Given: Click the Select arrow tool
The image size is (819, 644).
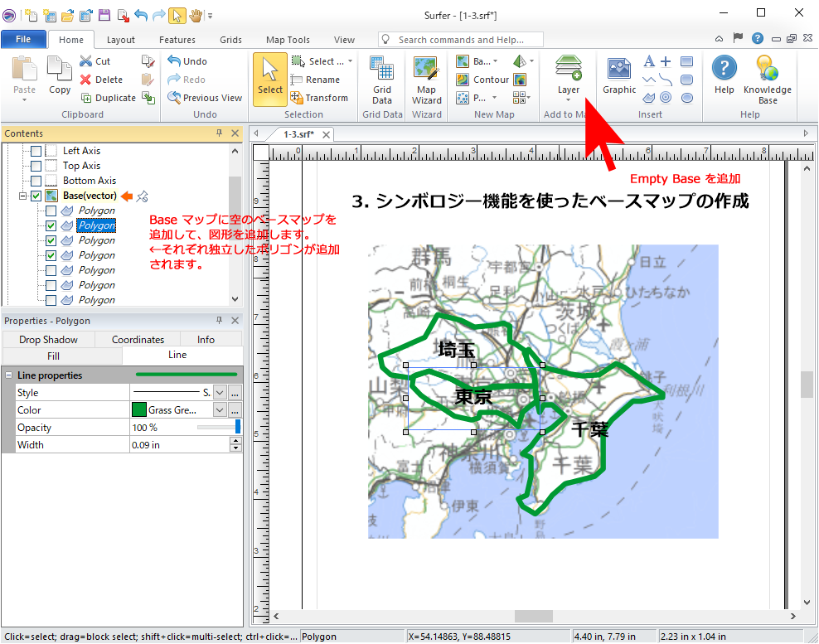Looking at the screenshot, I should pos(270,80).
